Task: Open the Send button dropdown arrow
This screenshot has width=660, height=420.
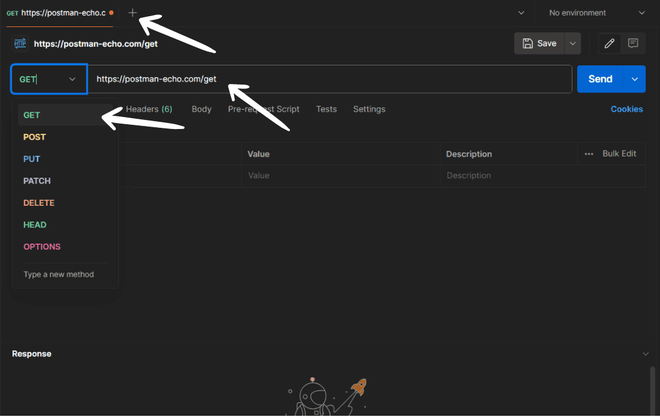Action: click(634, 79)
